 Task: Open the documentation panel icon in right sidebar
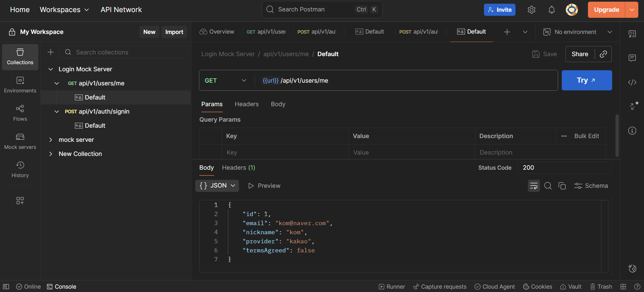coord(632,34)
